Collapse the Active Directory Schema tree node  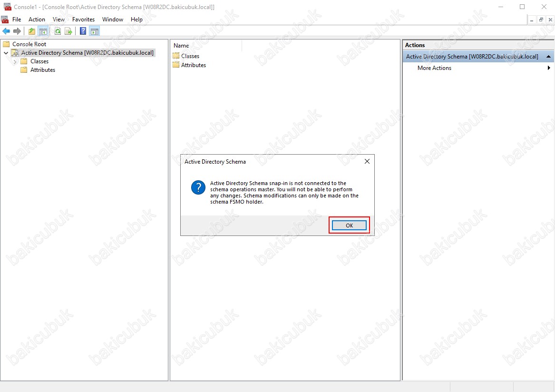pyautogui.click(x=6, y=53)
